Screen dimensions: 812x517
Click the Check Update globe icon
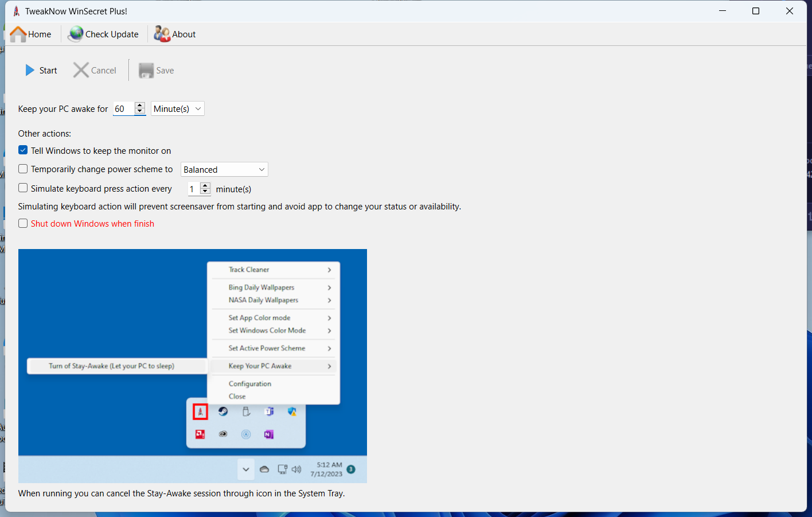tap(75, 34)
